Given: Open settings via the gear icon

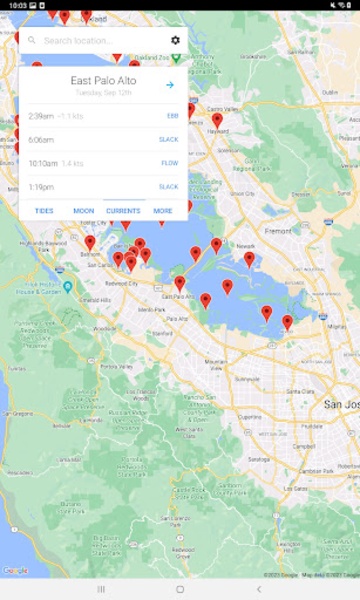Looking at the screenshot, I should pos(175,40).
